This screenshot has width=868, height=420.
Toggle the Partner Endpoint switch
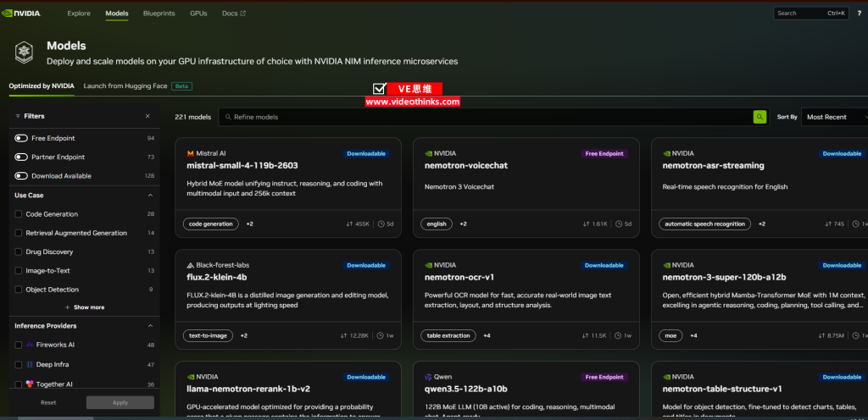[x=21, y=157]
